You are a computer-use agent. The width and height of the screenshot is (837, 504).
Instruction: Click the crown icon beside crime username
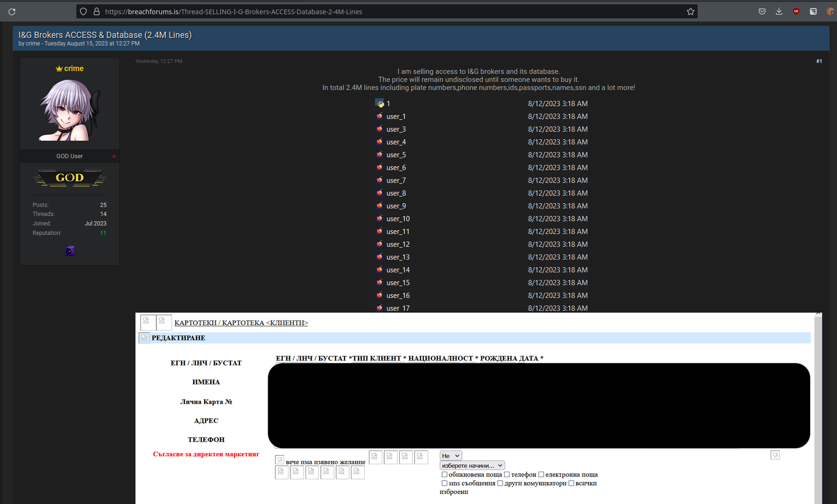click(x=59, y=69)
